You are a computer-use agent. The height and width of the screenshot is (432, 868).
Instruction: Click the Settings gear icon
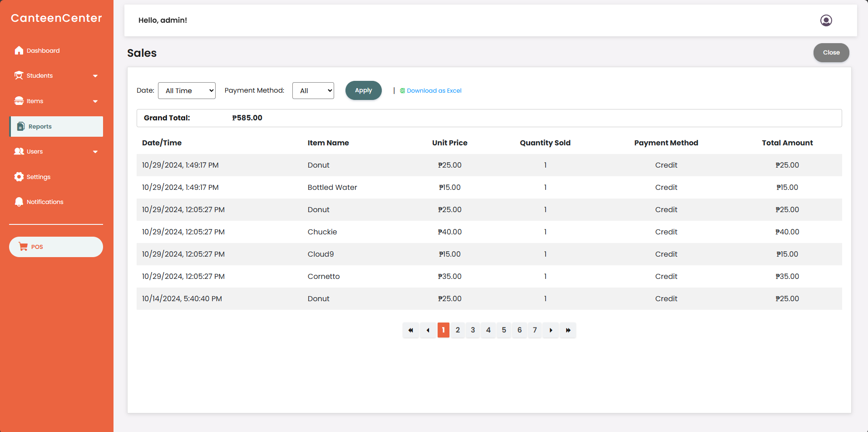tap(19, 177)
